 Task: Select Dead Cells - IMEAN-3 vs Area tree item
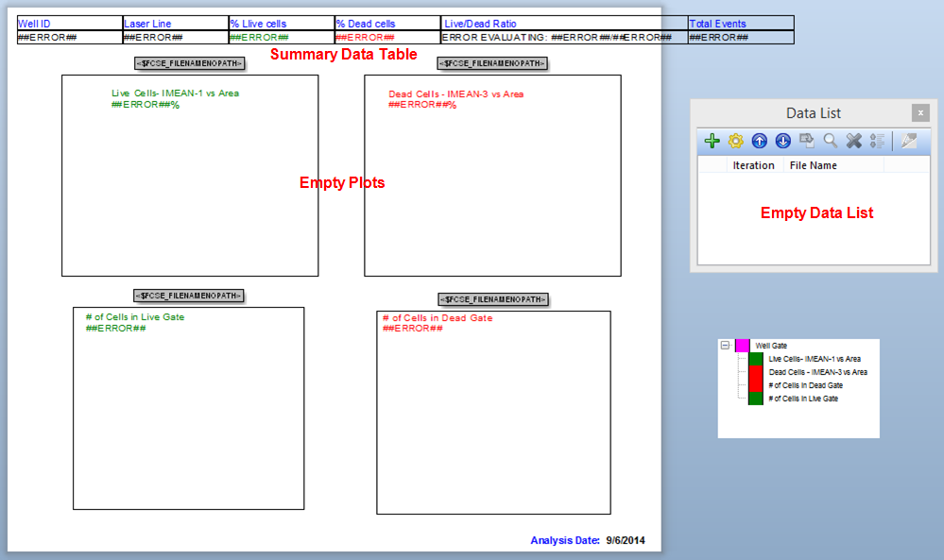pos(817,372)
